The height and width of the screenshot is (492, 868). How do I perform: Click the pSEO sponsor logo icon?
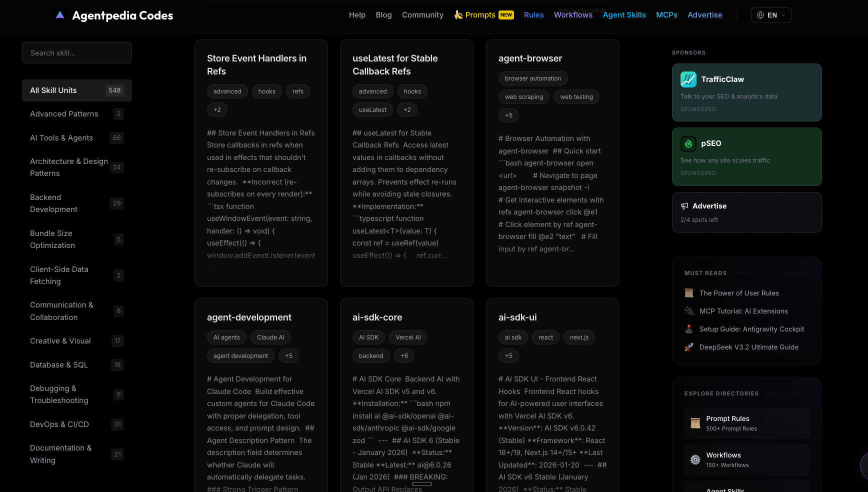[688, 143]
